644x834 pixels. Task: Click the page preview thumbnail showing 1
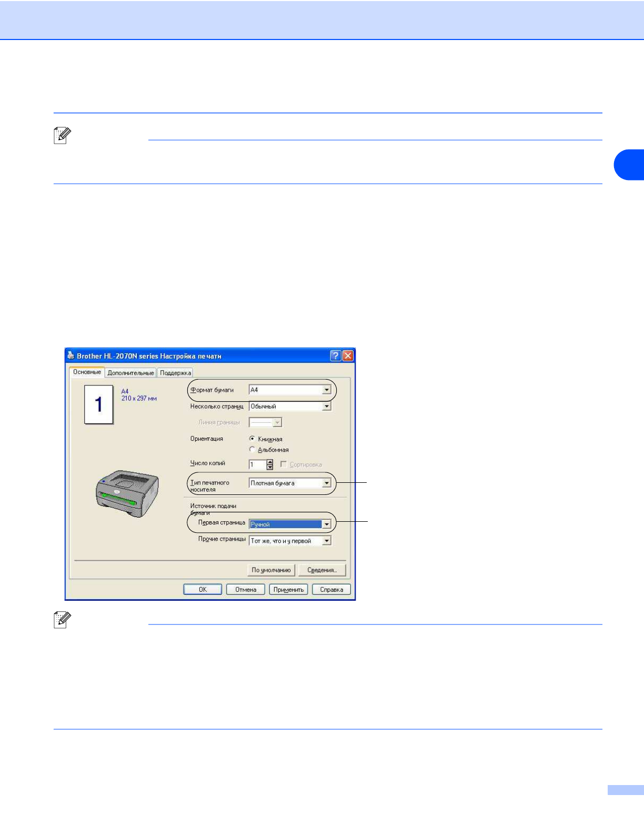(99, 404)
